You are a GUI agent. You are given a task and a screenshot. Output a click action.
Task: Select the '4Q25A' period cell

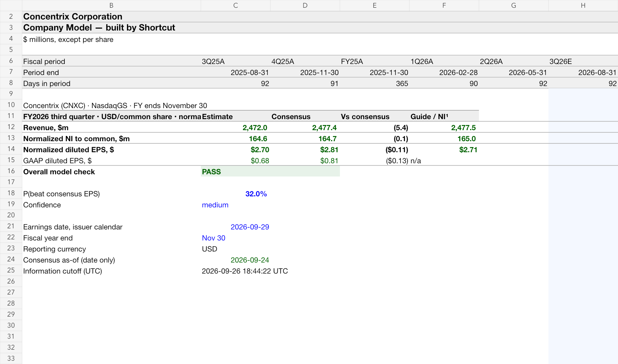coord(305,61)
